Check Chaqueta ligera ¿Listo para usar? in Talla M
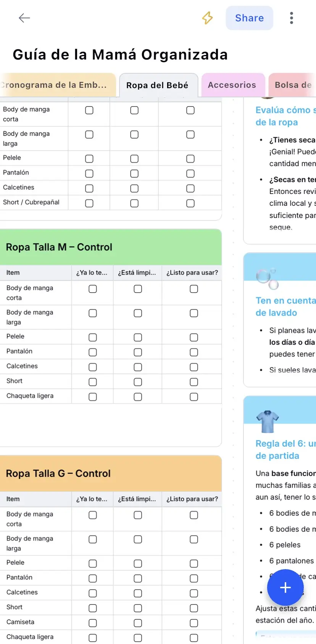The height and width of the screenshot is (644, 316). (193, 396)
